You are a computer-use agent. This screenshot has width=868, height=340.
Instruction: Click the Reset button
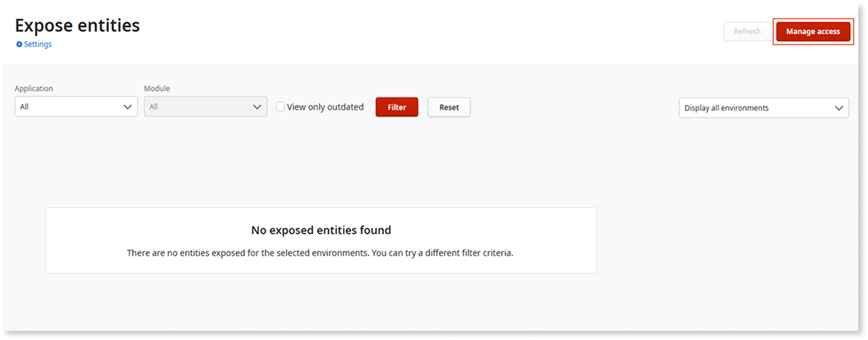pyautogui.click(x=449, y=107)
